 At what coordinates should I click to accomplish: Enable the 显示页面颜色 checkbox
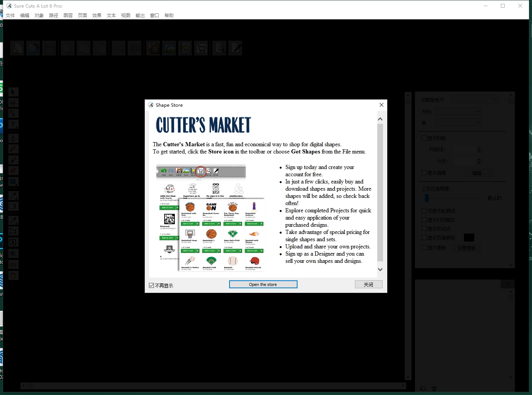coord(424,238)
